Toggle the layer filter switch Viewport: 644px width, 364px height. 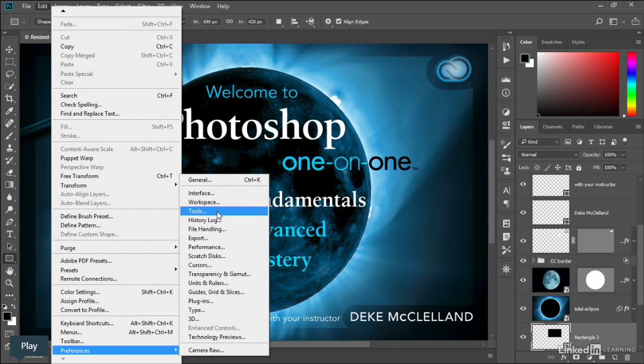[625, 141]
